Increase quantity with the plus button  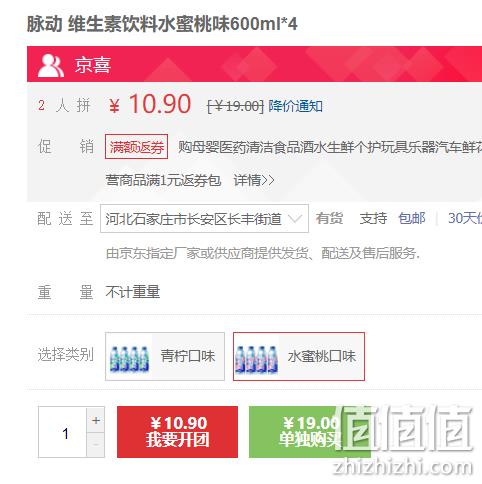[96, 420]
